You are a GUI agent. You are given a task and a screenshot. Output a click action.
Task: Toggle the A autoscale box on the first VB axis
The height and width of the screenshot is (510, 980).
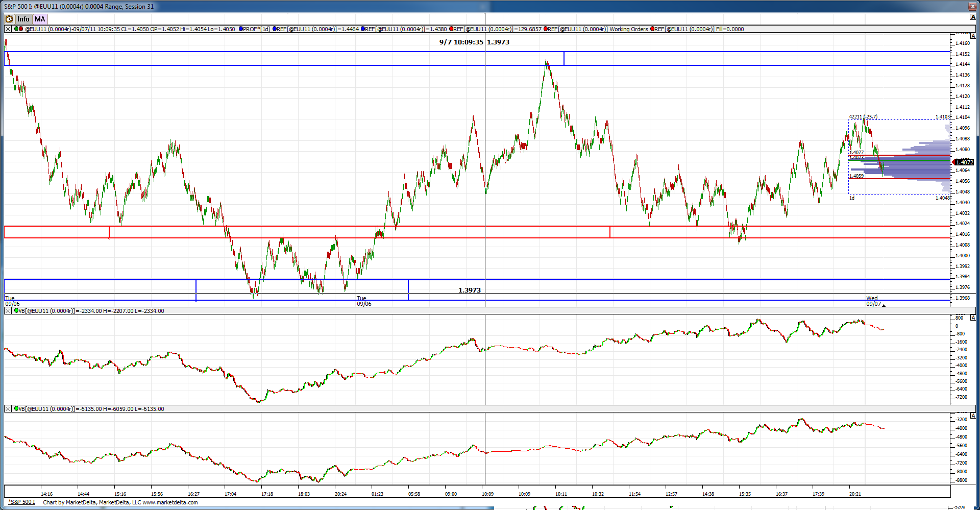click(x=973, y=318)
